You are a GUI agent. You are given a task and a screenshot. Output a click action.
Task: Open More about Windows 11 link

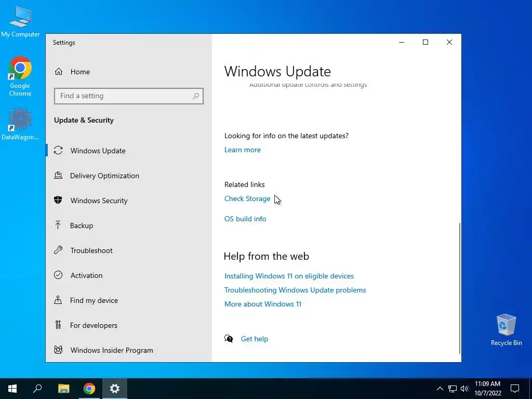coord(263,304)
